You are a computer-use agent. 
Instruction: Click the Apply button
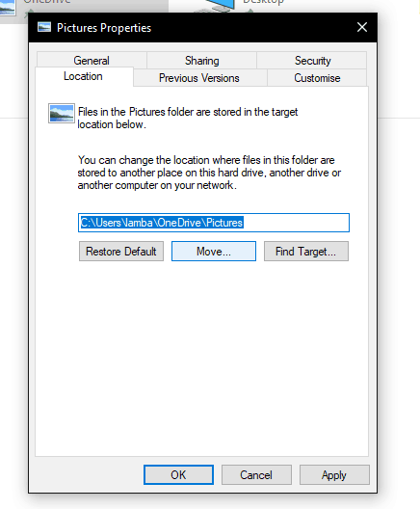(x=334, y=475)
